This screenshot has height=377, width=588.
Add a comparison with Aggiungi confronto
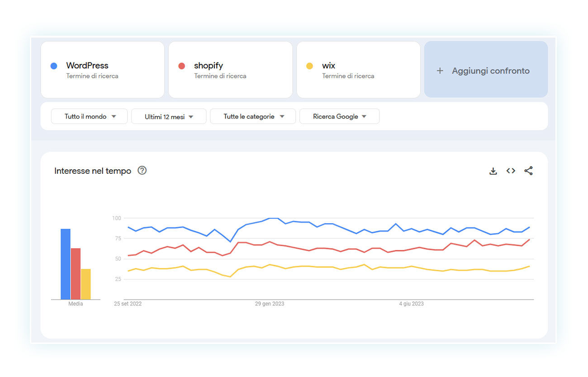tap(486, 70)
